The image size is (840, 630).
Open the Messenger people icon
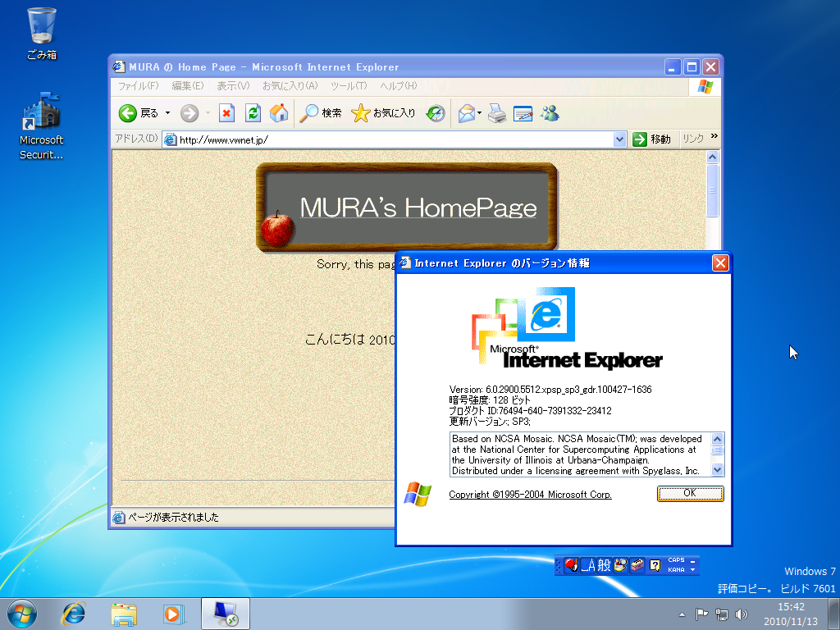(550, 113)
